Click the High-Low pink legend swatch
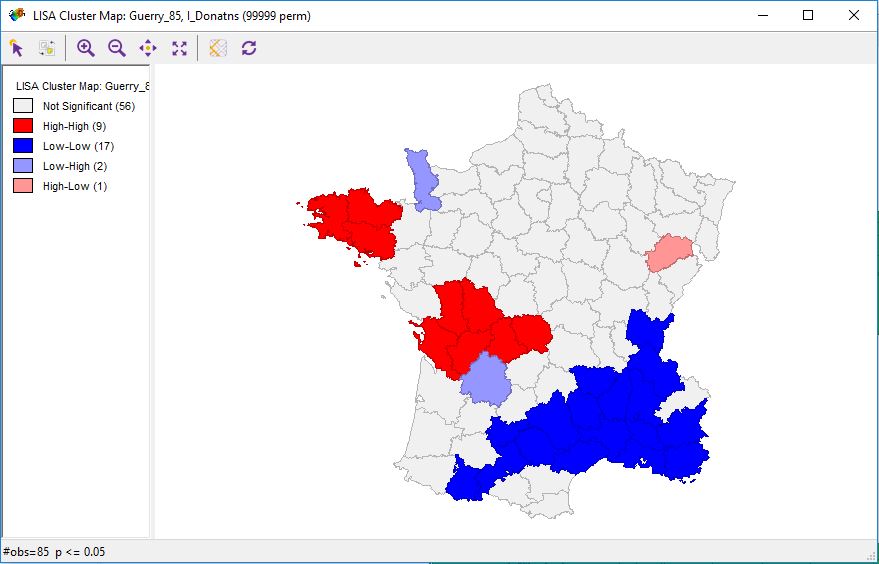879x564 pixels. click(23, 186)
